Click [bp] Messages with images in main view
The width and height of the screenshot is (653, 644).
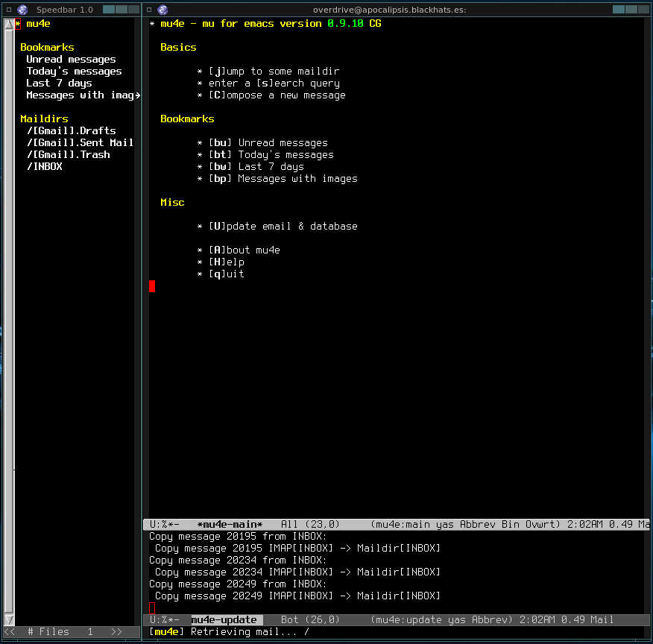click(283, 179)
